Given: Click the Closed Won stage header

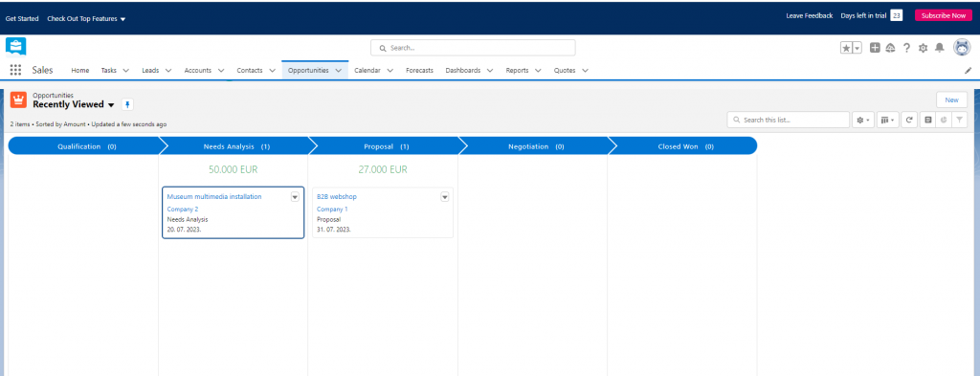Looking at the screenshot, I should [x=685, y=146].
